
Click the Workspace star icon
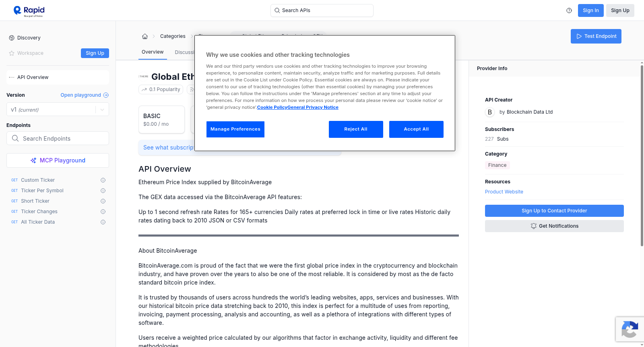[12, 53]
